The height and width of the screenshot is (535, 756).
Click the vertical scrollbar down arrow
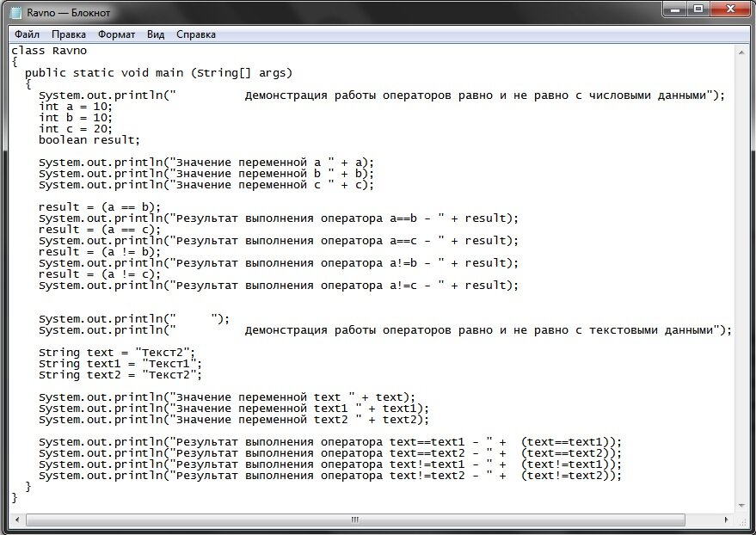tap(741, 506)
